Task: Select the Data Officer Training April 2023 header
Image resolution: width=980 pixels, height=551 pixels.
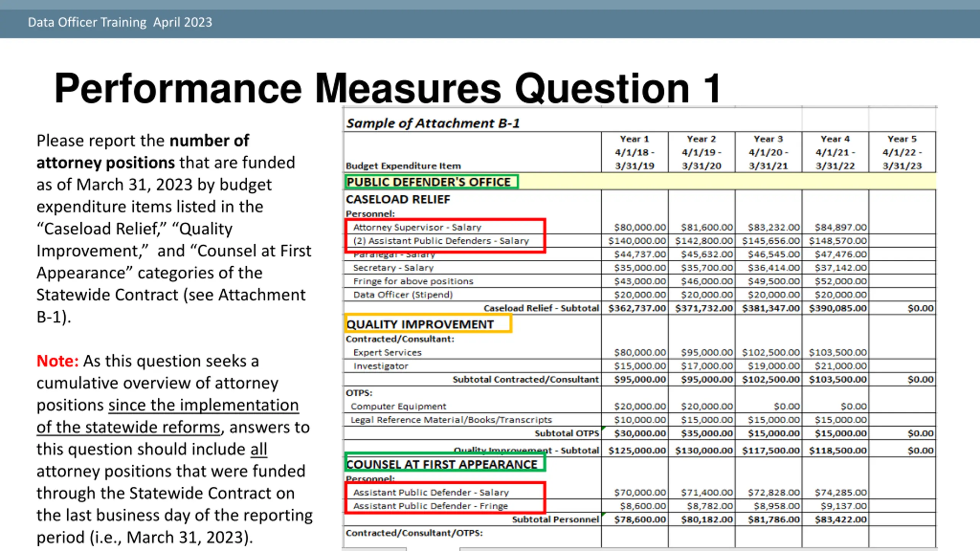Action: pyautogui.click(x=120, y=22)
